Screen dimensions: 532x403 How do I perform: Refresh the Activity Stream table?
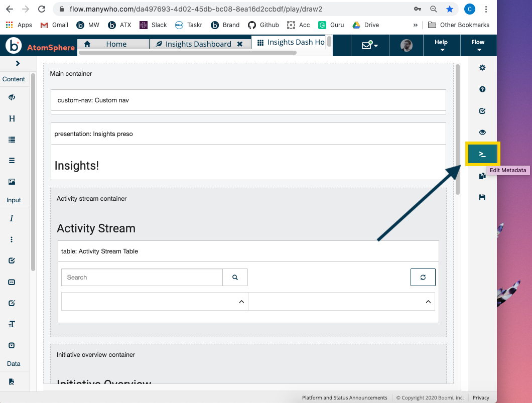coord(423,277)
